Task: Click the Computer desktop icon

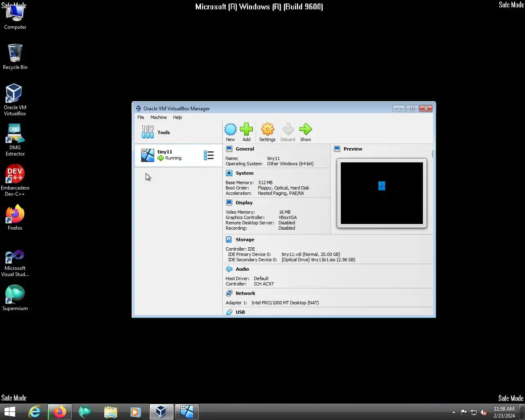Action: pyautogui.click(x=15, y=17)
